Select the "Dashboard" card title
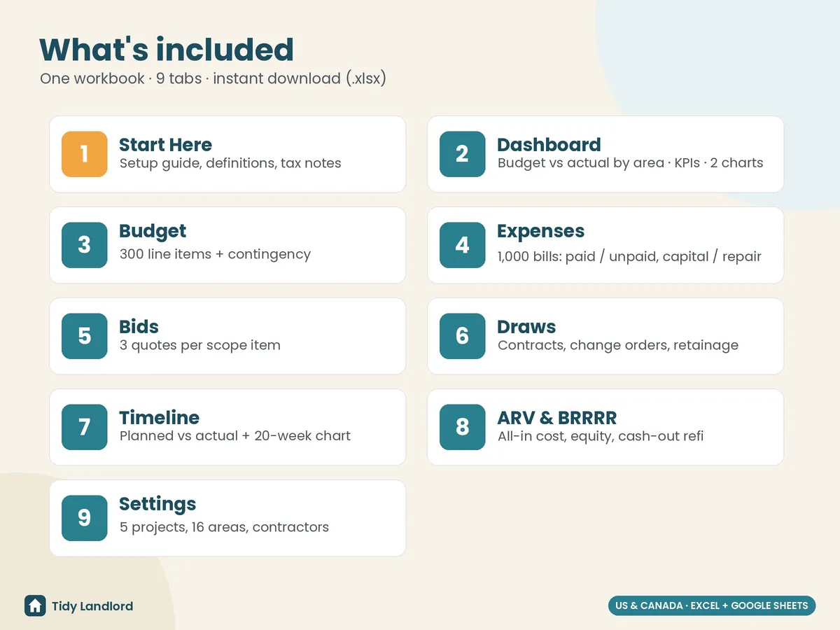This screenshot has width=840, height=630. tap(549, 145)
